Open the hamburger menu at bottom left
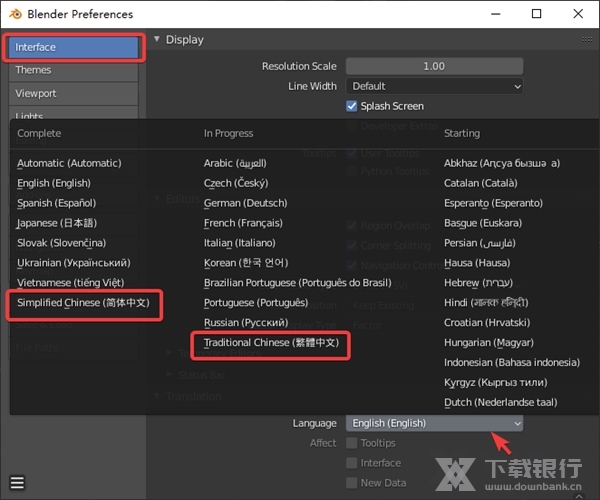The height and width of the screenshot is (500, 600). click(x=17, y=483)
